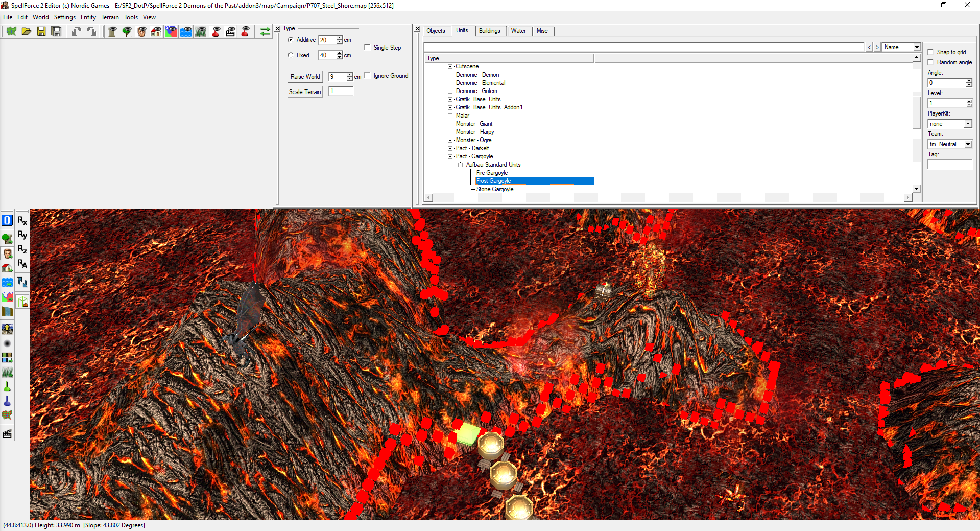
Task: Select the place-tree tool in sidebar
Action: (x=7, y=238)
